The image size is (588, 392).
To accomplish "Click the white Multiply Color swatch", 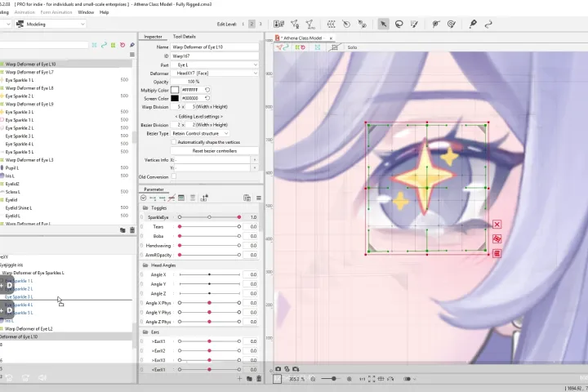I will click(x=175, y=90).
